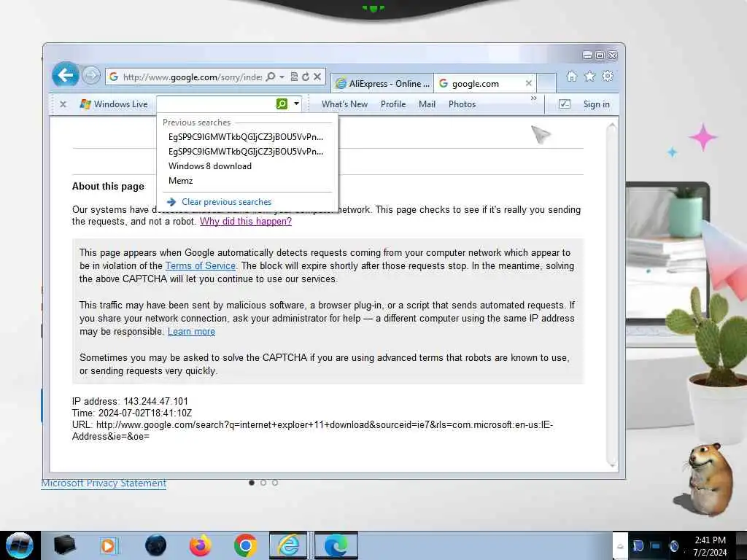Select first EgSP9C9IGMWTkbQGIjCZ3jBOU5VvPn previous search
Screen dimensions: 747x560
click(x=246, y=136)
